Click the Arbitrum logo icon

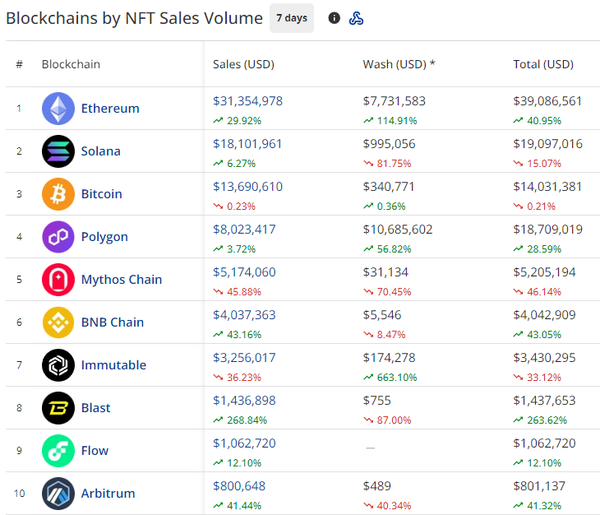click(58, 494)
